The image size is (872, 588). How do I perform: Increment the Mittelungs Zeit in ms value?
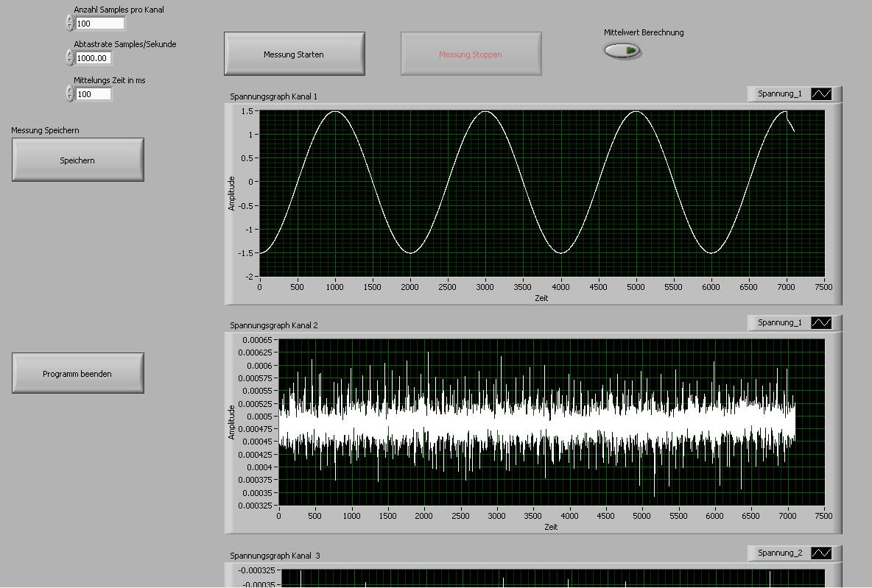[x=70, y=90]
